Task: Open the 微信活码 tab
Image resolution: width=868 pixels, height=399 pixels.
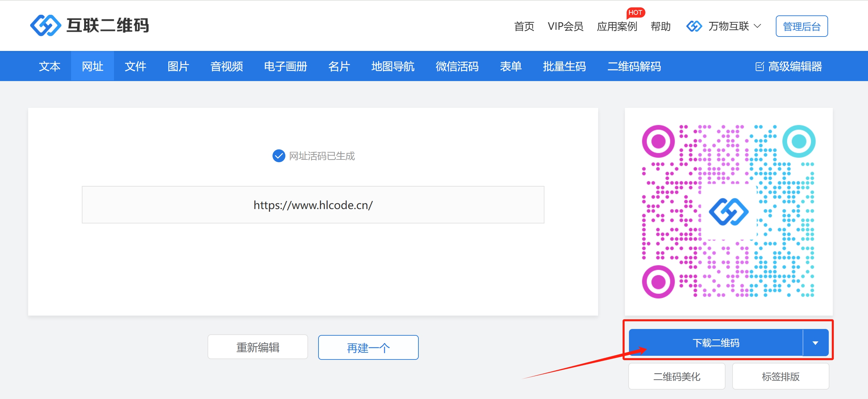Action: 457,66
